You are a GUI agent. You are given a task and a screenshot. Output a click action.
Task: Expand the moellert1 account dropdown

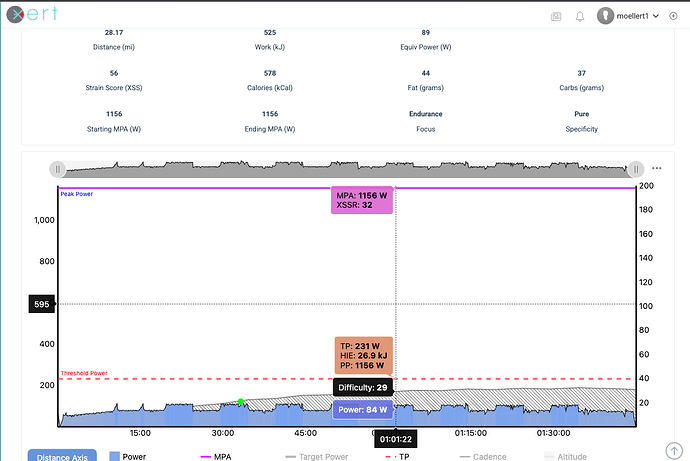click(x=656, y=16)
